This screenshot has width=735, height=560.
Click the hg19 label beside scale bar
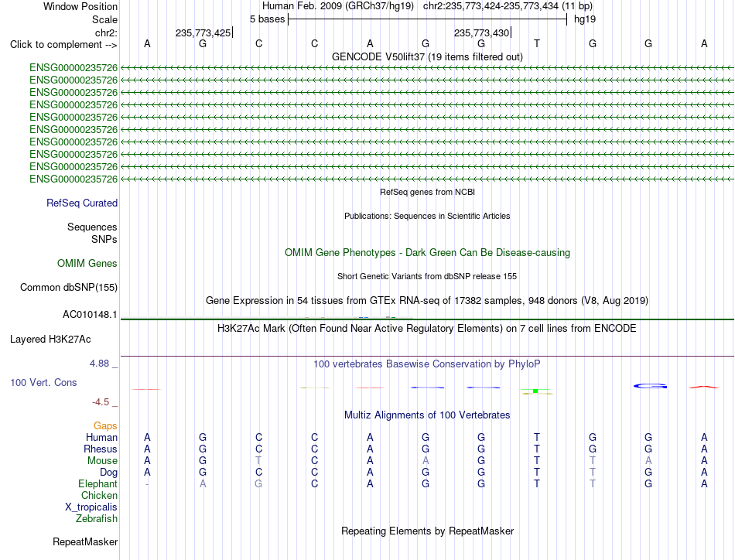pyautogui.click(x=585, y=19)
